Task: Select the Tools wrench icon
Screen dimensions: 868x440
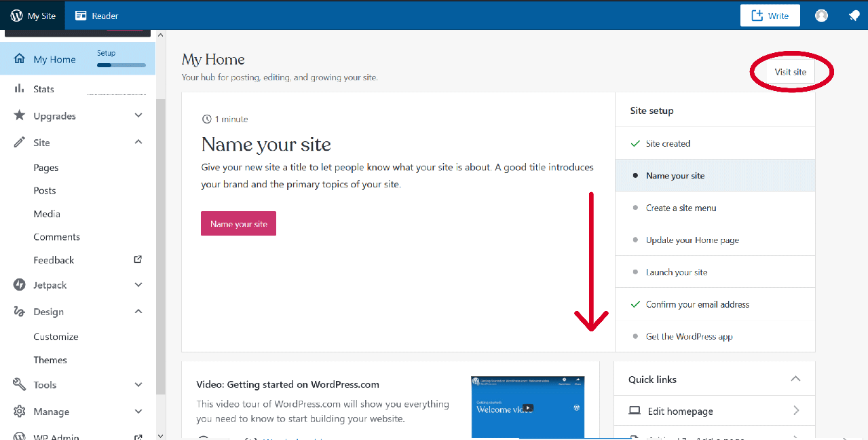Action: (x=20, y=385)
